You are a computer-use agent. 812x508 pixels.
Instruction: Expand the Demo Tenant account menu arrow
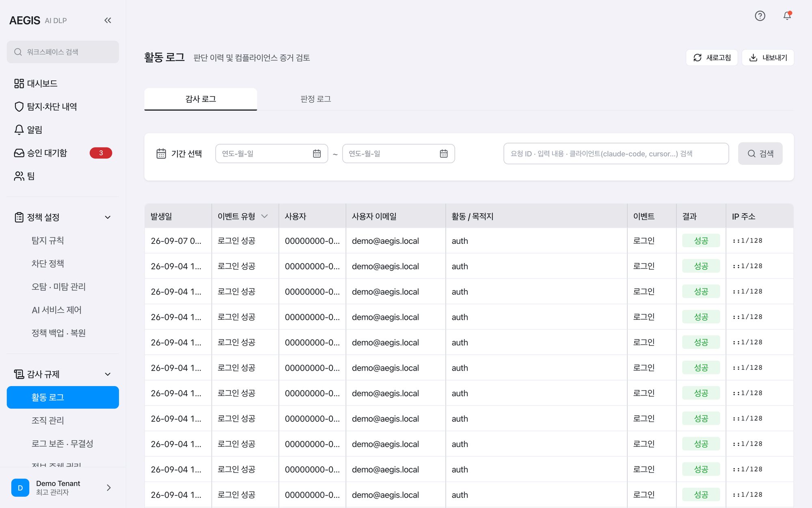(x=108, y=488)
